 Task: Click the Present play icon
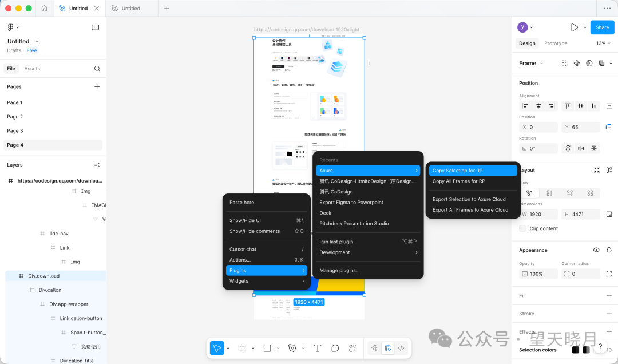pos(575,27)
